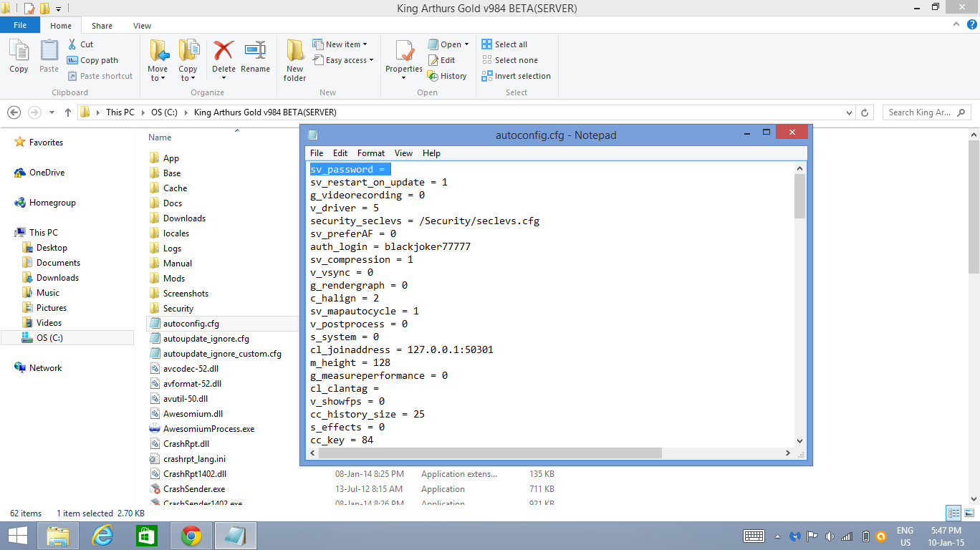The width and height of the screenshot is (980, 550).
Task: Click Invert selection in ribbon
Action: 516,76
